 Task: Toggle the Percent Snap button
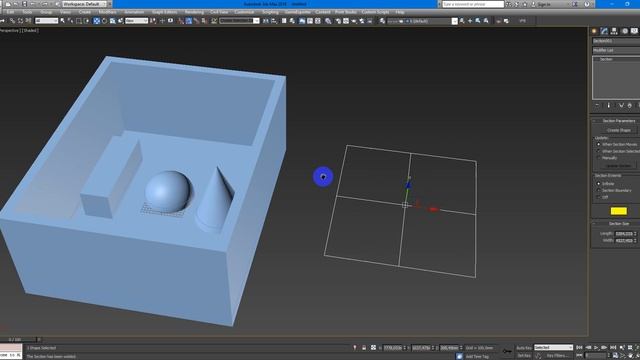pos(196,20)
